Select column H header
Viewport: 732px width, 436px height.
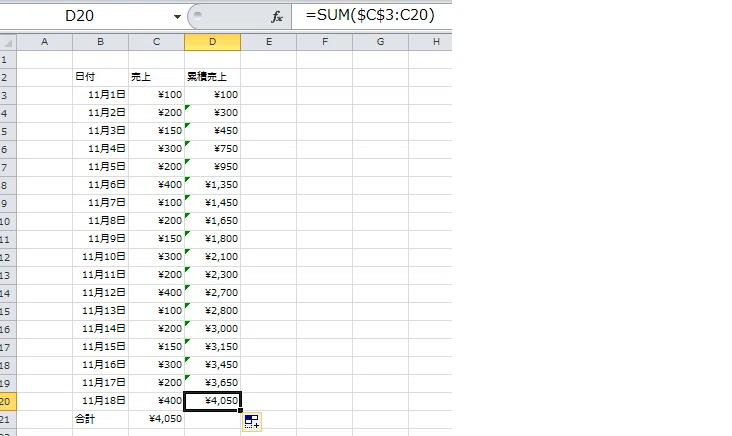430,42
